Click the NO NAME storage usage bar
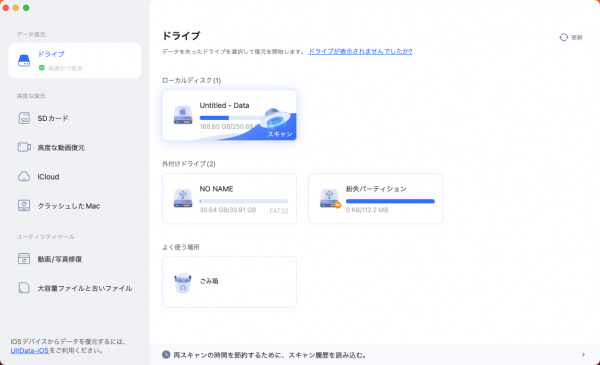Screen dimensions: 600x365 244,201
